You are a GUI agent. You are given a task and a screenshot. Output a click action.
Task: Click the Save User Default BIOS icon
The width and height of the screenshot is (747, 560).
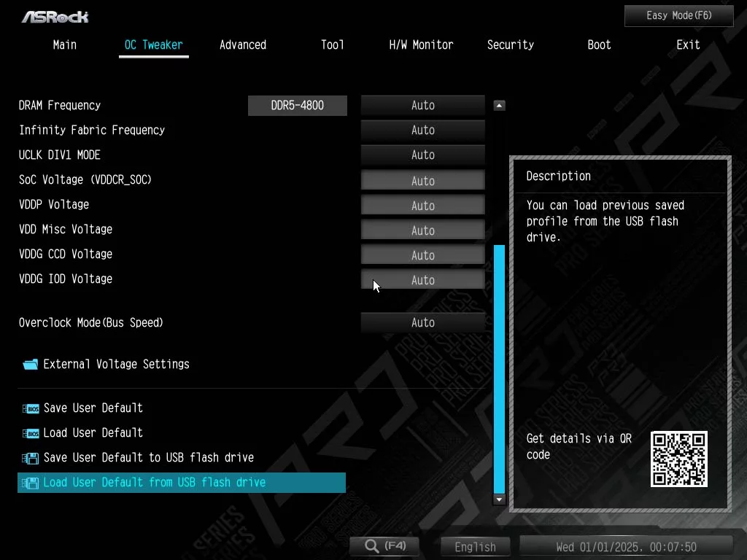tap(31, 409)
